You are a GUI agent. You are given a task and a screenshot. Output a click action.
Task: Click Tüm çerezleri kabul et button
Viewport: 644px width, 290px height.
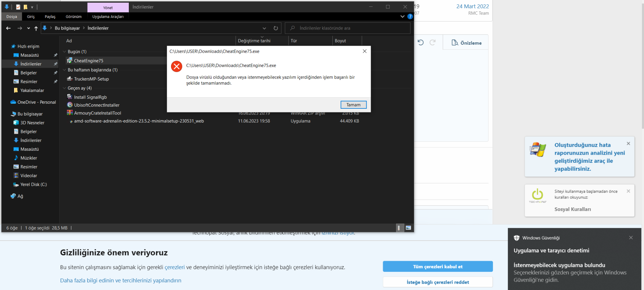point(438,267)
